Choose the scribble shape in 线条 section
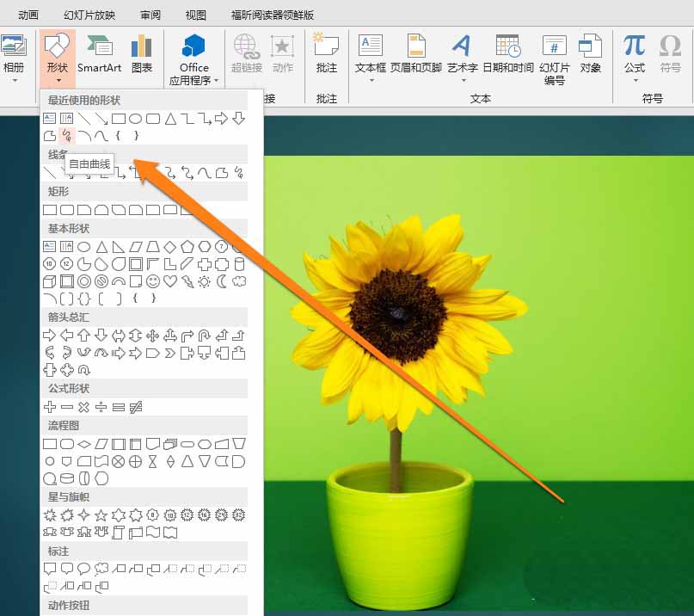Viewport: 694px width, 616px height. click(x=239, y=173)
